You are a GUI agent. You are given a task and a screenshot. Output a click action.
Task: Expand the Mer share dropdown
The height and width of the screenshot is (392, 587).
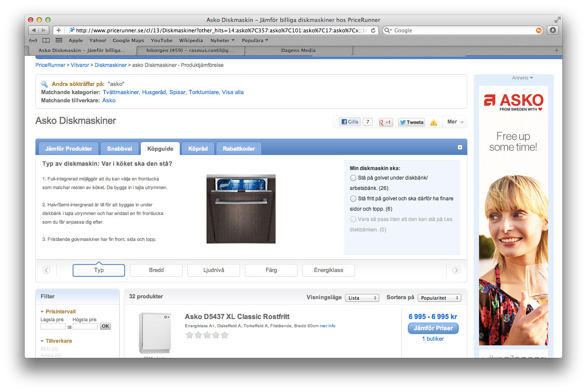point(456,122)
